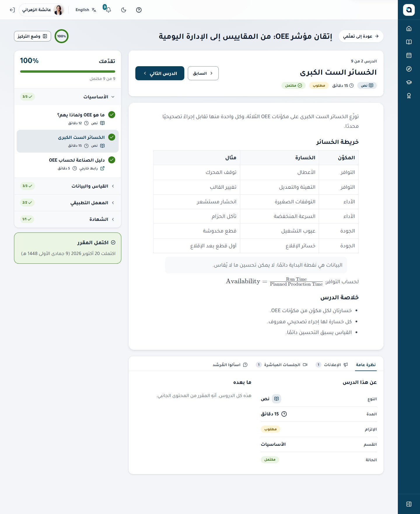Click the 100% circular progress indicator
The image size is (420, 514).
tap(62, 36)
